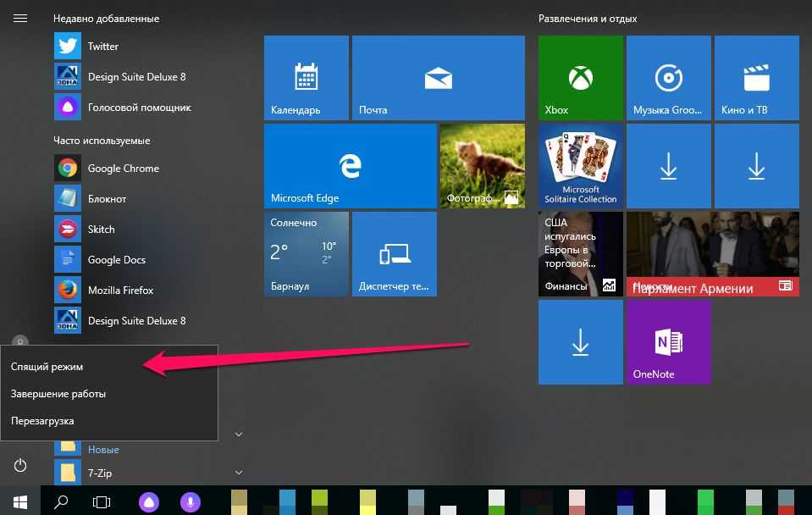Expand the 7-Zip folder chevron

click(x=239, y=472)
